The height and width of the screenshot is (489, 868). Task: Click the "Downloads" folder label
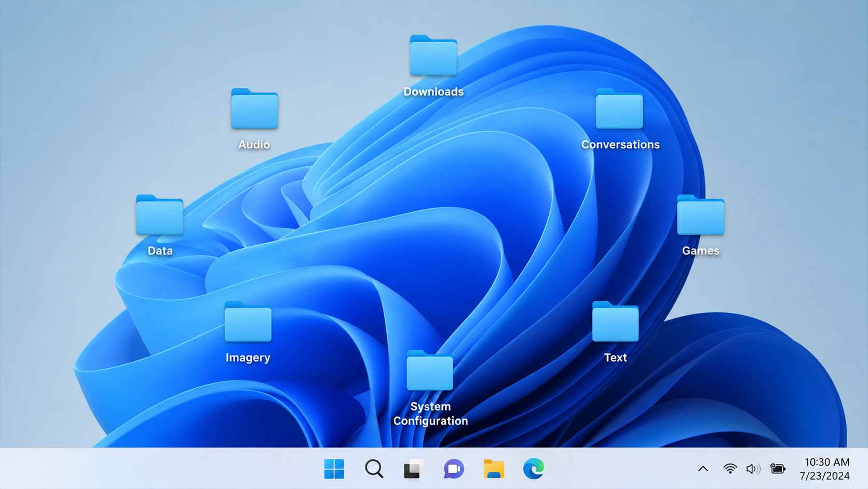point(433,91)
